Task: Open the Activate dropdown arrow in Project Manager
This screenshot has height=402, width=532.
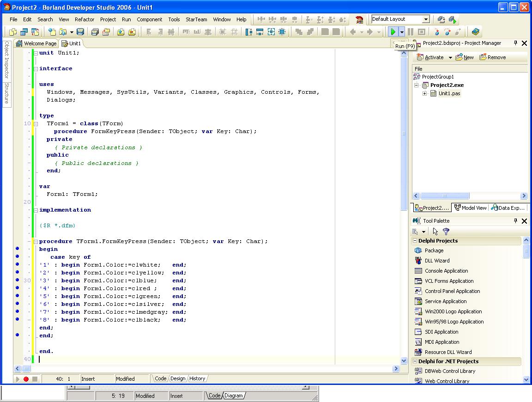Action: pos(450,57)
